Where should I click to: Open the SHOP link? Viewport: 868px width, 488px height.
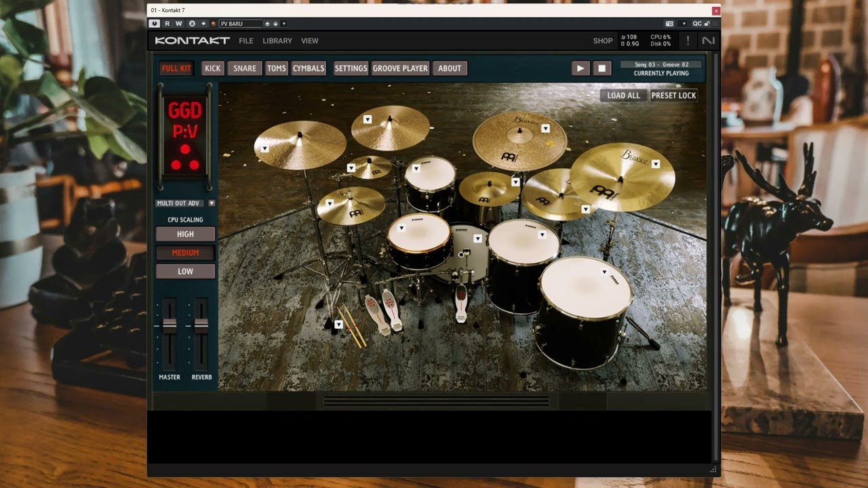pyautogui.click(x=603, y=41)
